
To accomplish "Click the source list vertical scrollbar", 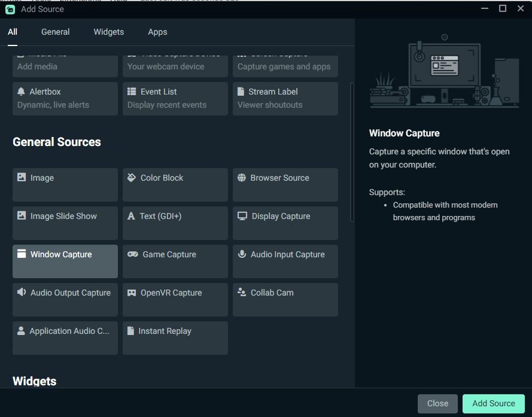I will [x=352, y=152].
